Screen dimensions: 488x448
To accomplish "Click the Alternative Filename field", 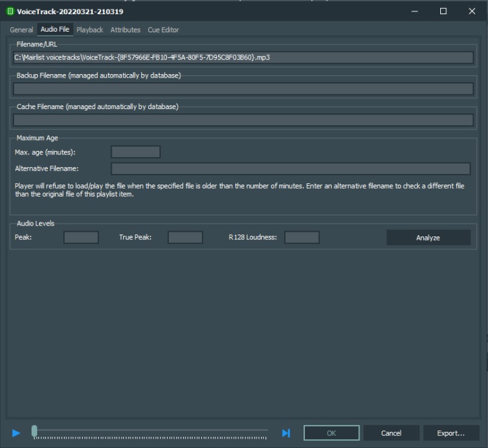I will (290, 168).
